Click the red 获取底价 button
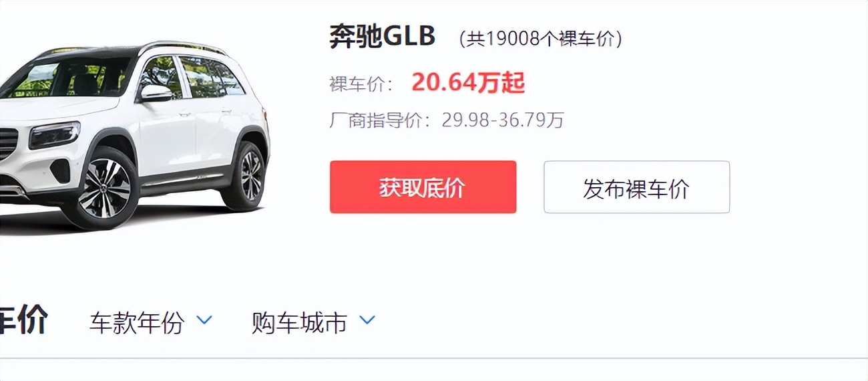This screenshot has width=868, height=381. (x=423, y=187)
